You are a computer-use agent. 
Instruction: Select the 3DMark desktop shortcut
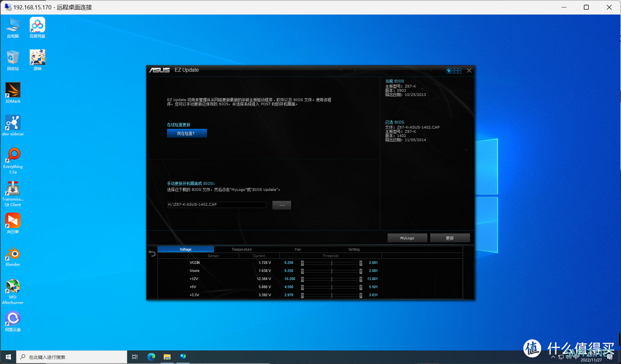click(13, 93)
